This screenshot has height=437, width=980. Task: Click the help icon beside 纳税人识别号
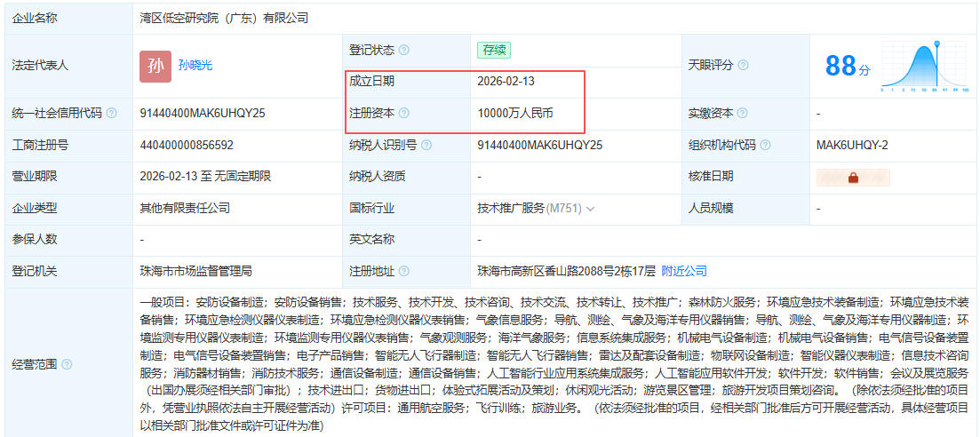pos(426,145)
